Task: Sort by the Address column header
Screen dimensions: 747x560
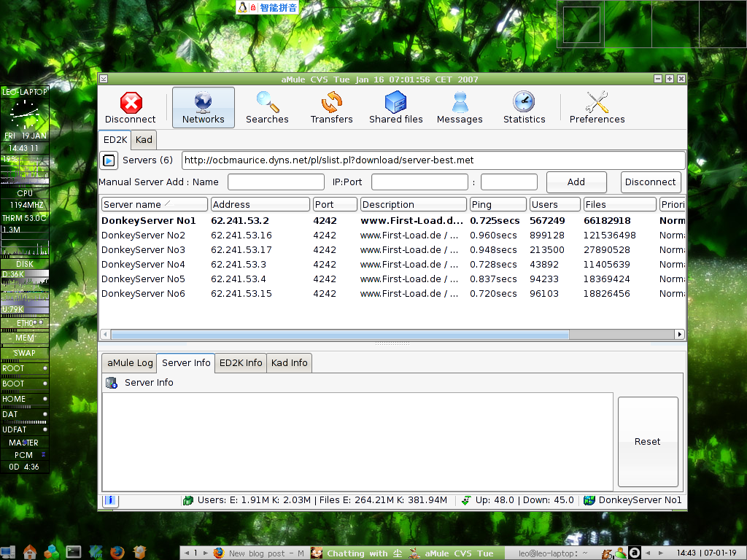Action: pyautogui.click(x=260, y=204)
